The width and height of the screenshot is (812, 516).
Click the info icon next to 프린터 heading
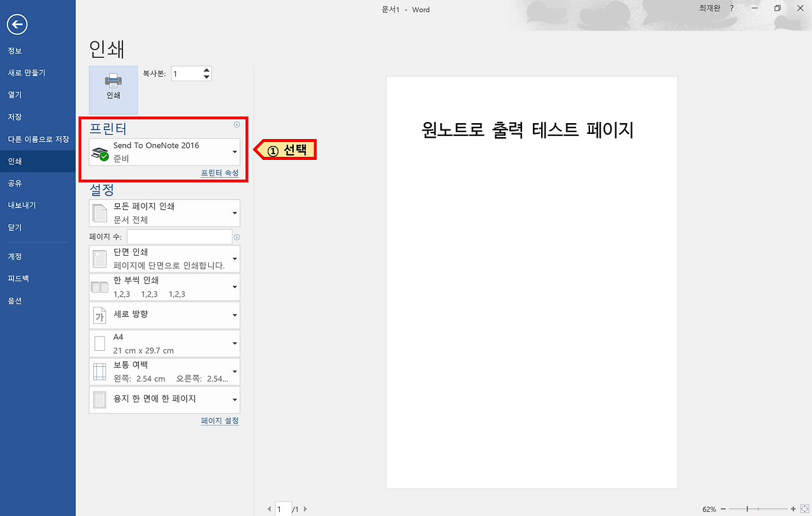[235, 126]
